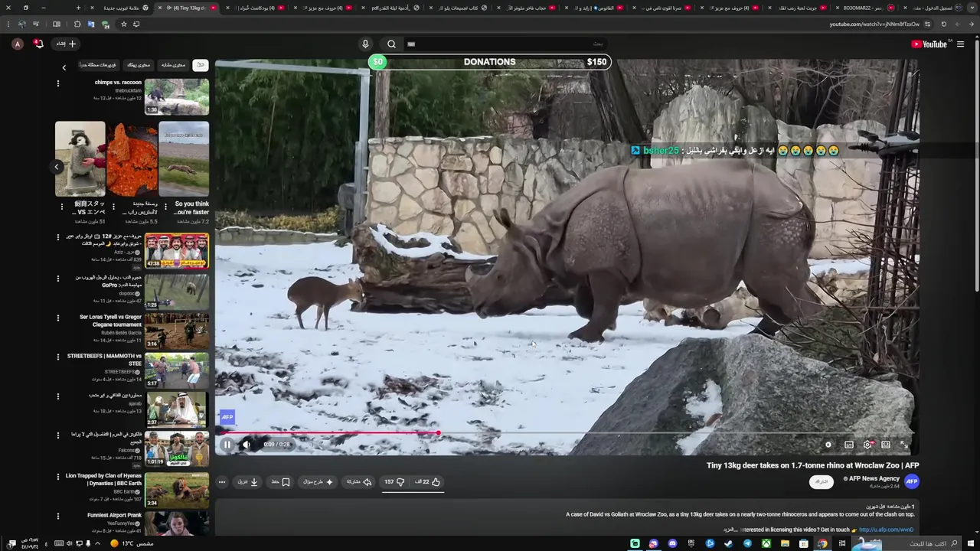980x551 pixels.
Task: Open weather widget showing 13°C
Action: (x=132, y=543)
